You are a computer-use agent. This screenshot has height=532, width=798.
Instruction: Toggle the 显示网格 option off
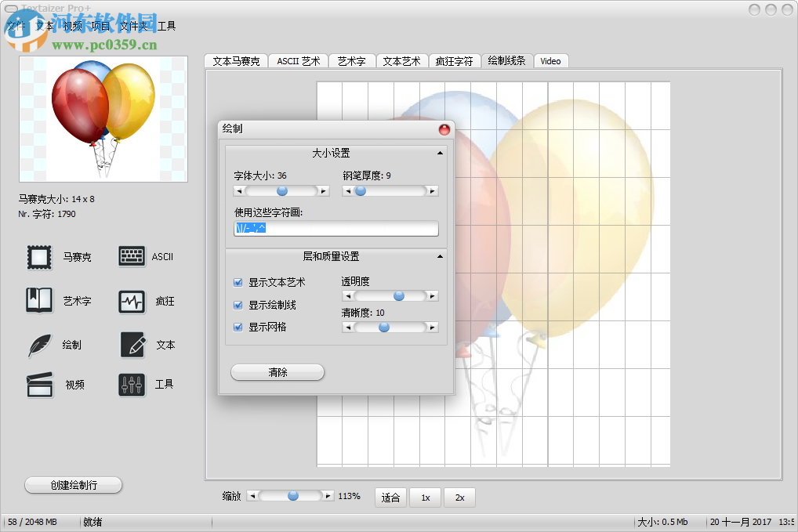coord(237,328)
